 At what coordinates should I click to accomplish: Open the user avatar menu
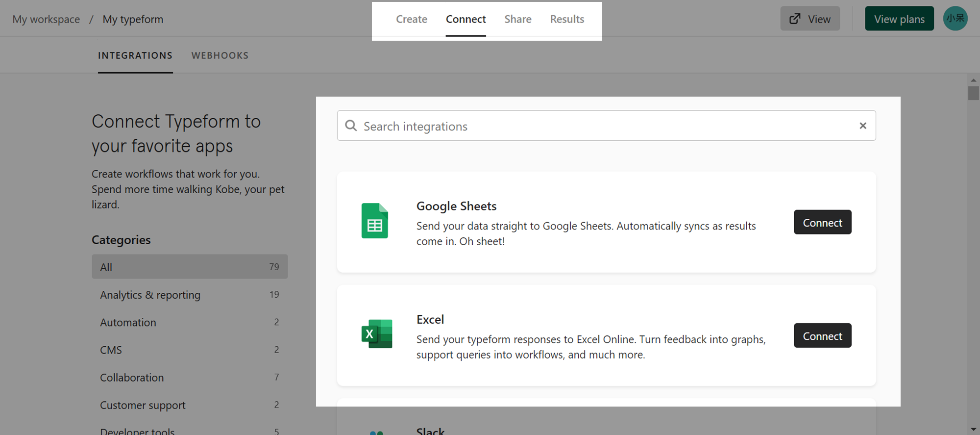[x=955, y=19]
